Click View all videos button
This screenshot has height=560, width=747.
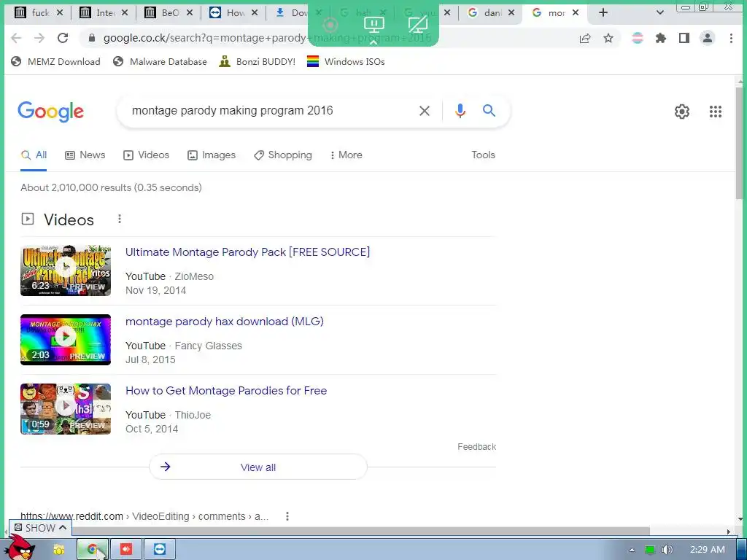tap(258, 467)
